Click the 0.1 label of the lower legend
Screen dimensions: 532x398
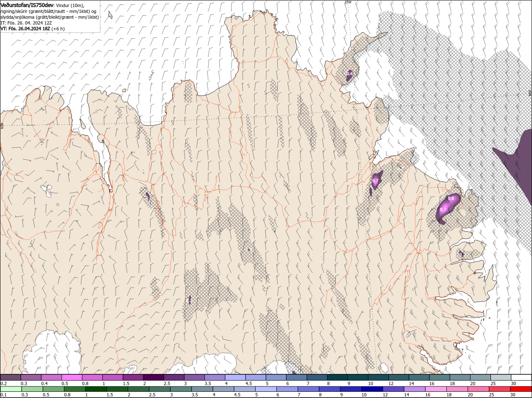tap(3, 395)
